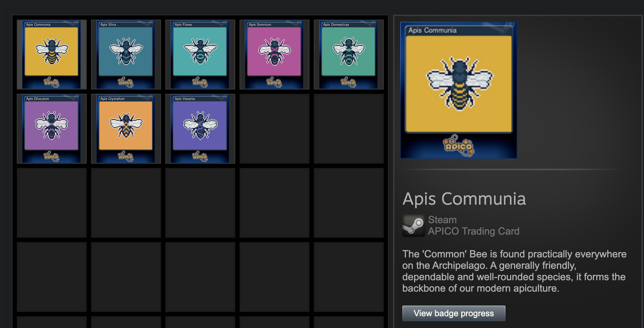The image size is (644, 328).
Task: Click the empty slot under Apis Domesticas
Action: [349, 129]
